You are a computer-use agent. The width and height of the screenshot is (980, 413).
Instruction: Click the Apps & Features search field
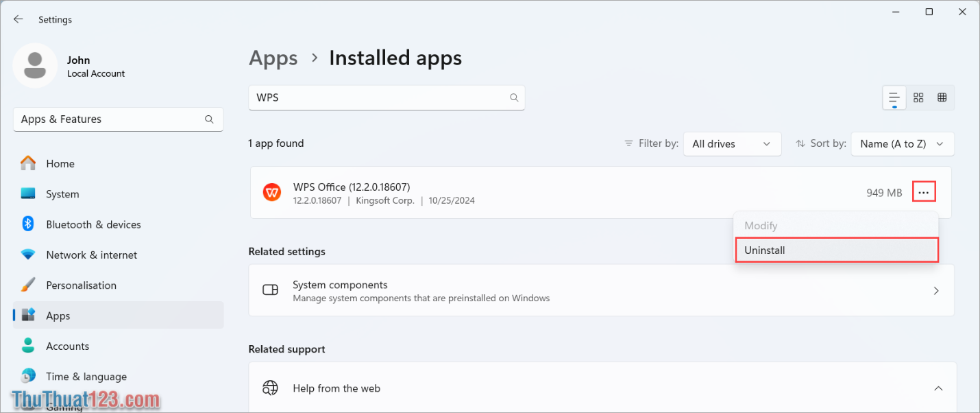118,119
